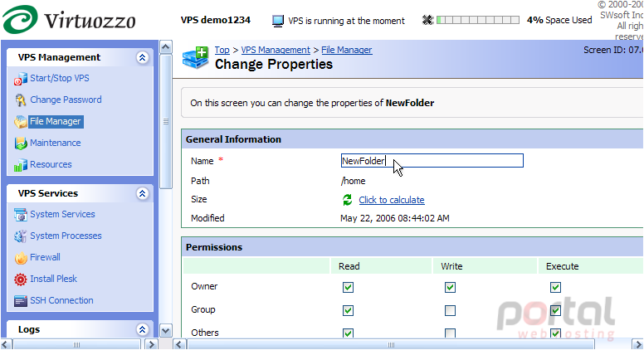Open SSH Connection page

coord(61,300)
